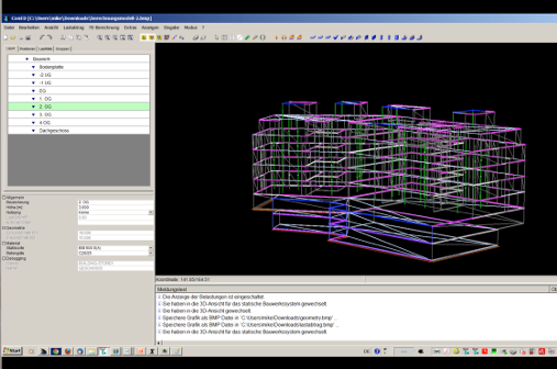
Task: Collapse the Allgemein property group
Action: (x=4, y=197)
